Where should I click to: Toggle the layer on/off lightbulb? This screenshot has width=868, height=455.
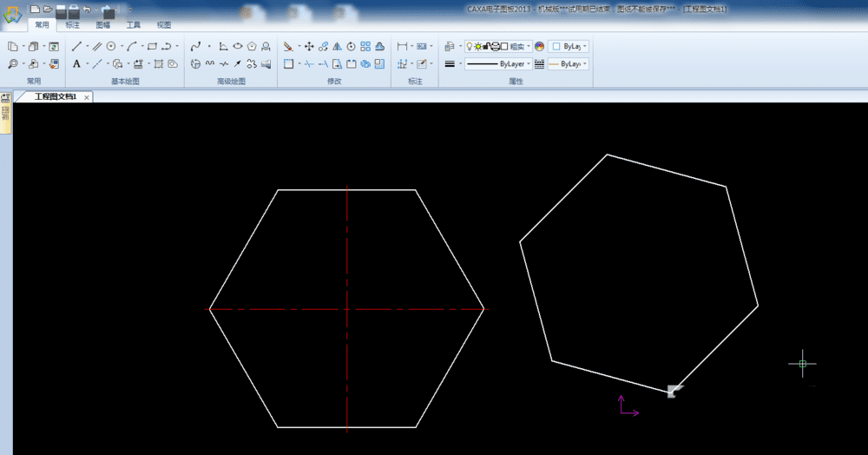click(470, 46)
